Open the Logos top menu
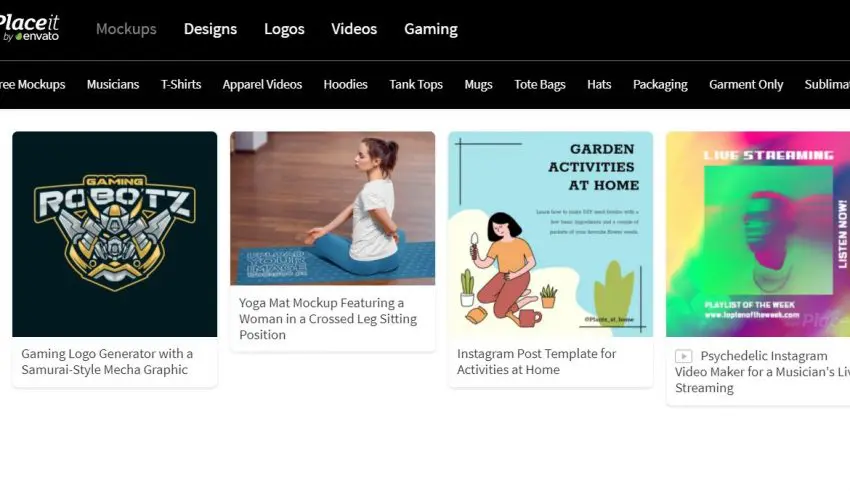This screenshot has height=491, width=850. pyautogui.click(x=284, y=29)
